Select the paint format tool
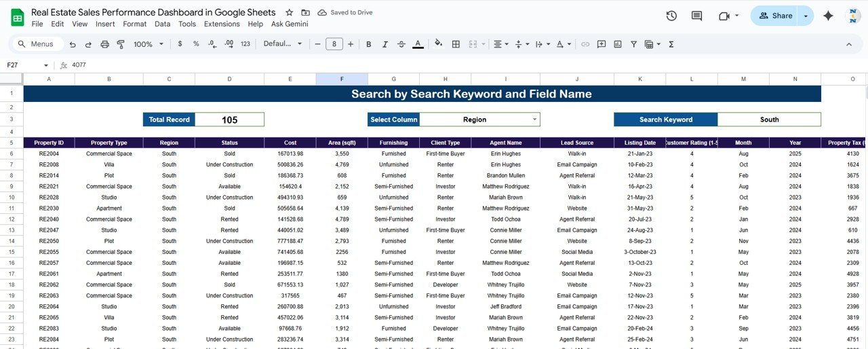 click(121, 44)
